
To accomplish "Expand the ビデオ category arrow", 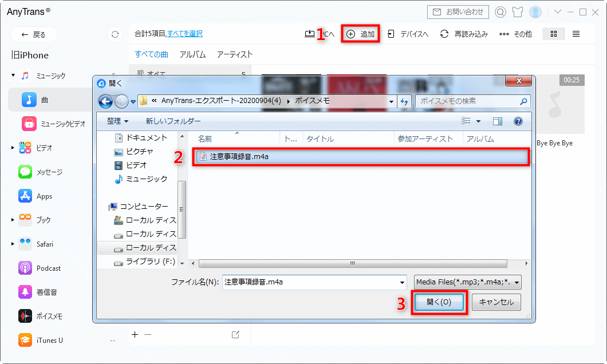I will [x=13, y=148].
